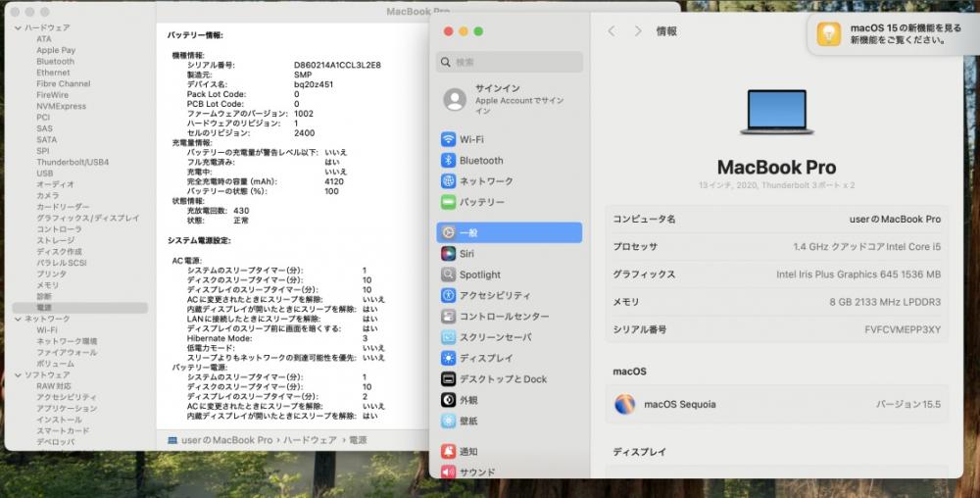This screenshot has width=980, height=498.
Task: Select Apple Pay in System Information sidebar
Action: tap(56, 50)
